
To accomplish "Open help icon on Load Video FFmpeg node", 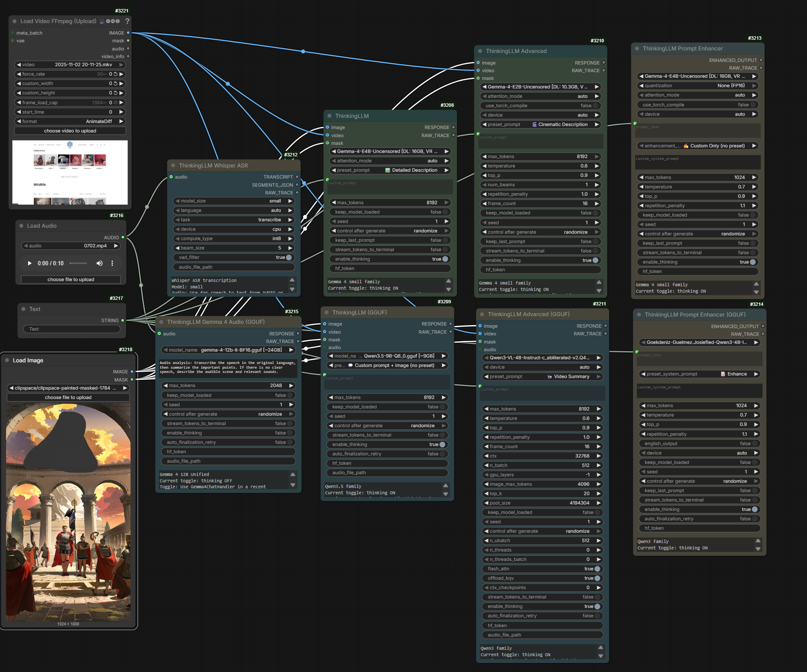I will tap(127, 21).
